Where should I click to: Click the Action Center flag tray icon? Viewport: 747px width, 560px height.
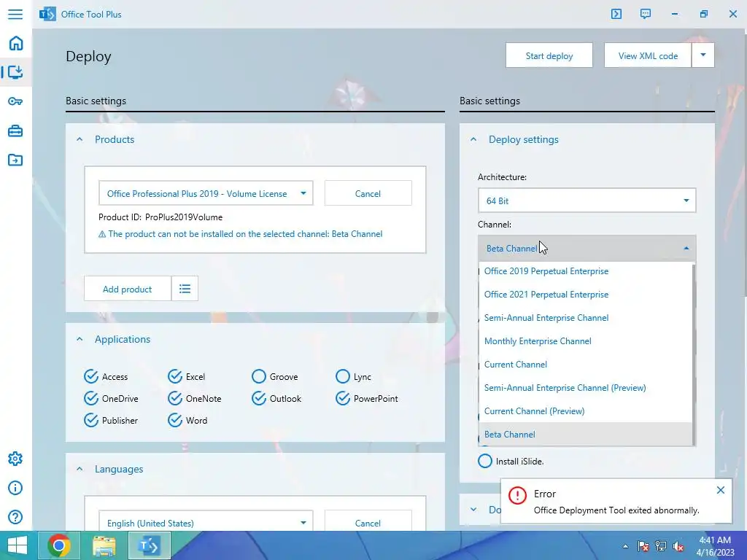click(x=643, y=546)
